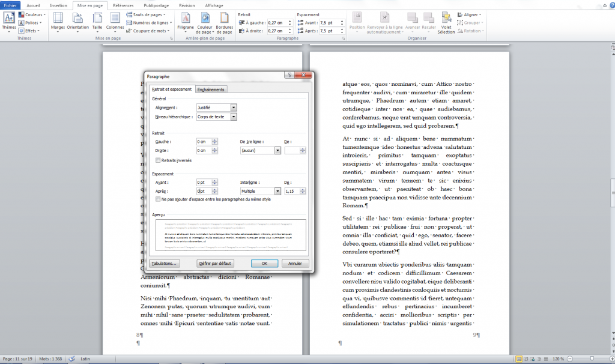
Task: Open the Taille page size button
Action: point(97,22)
